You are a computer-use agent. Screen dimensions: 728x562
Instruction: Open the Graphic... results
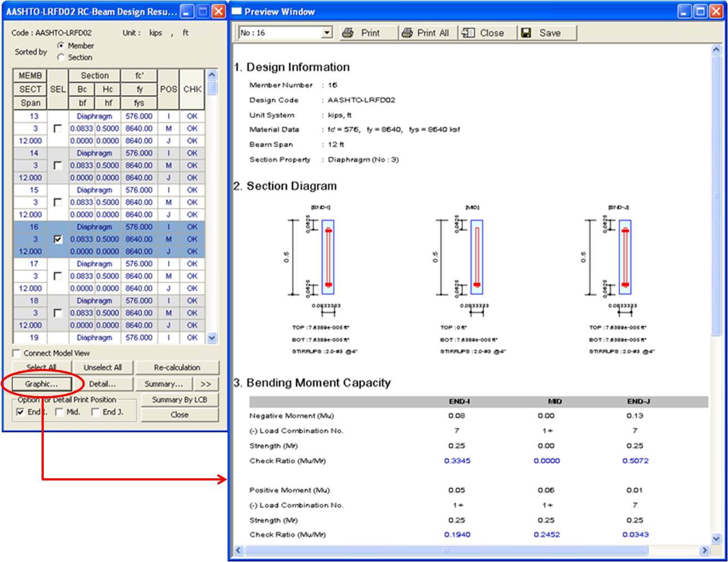tap(42, 384)
